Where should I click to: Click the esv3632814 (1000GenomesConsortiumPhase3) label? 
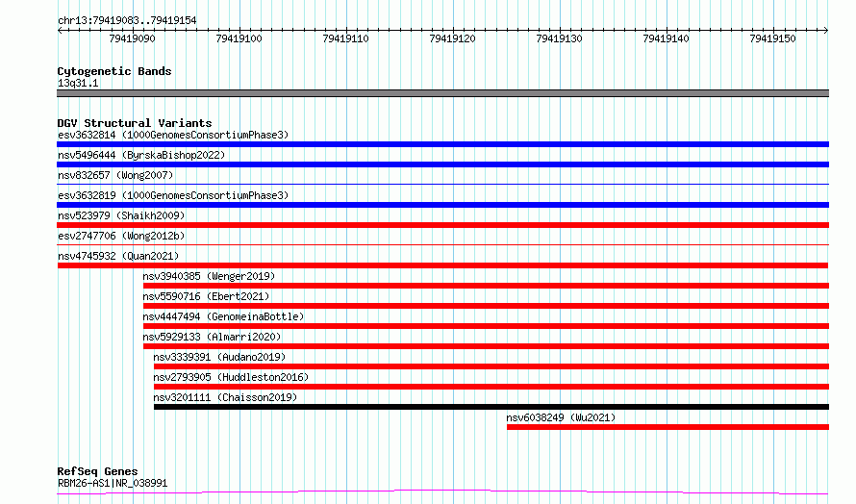(x=173, y=135)
